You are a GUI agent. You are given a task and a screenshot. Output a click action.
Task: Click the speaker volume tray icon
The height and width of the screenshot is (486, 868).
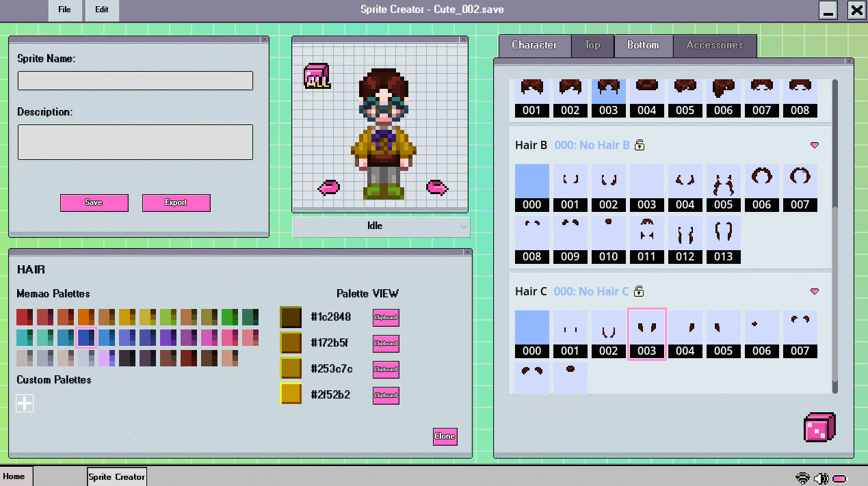tap(821, 478)
